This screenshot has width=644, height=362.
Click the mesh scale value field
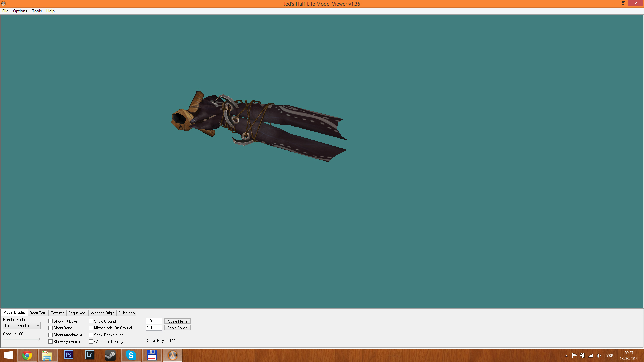(154, 321)
